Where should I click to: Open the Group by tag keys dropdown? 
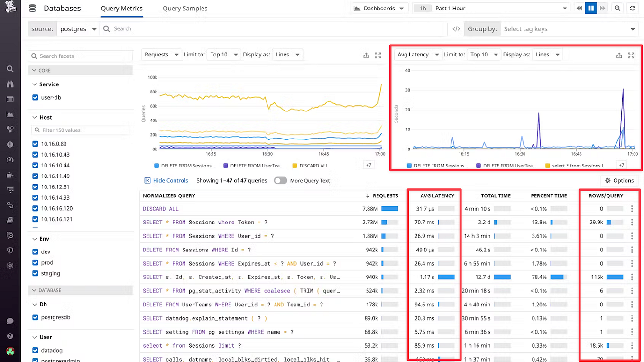click(x=569, y=29)
